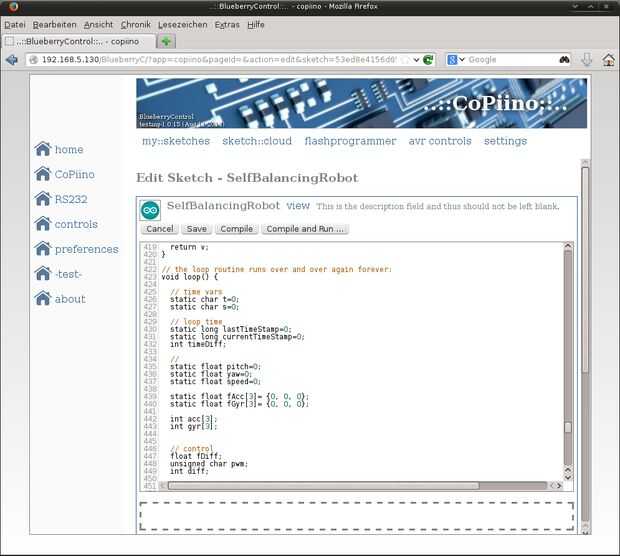The image size is (620, 556).
Task: Click the house icon next to controls
Action: (x=43, y=224)
